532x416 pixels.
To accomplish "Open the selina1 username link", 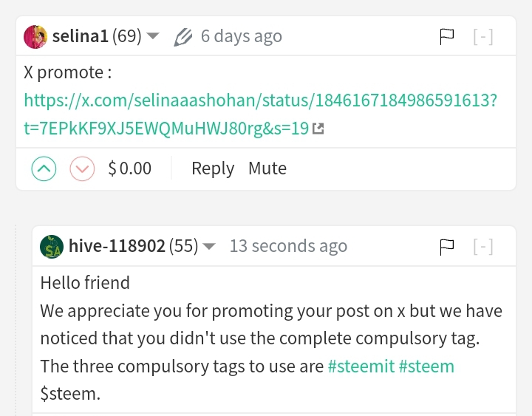I will point(80,36).
